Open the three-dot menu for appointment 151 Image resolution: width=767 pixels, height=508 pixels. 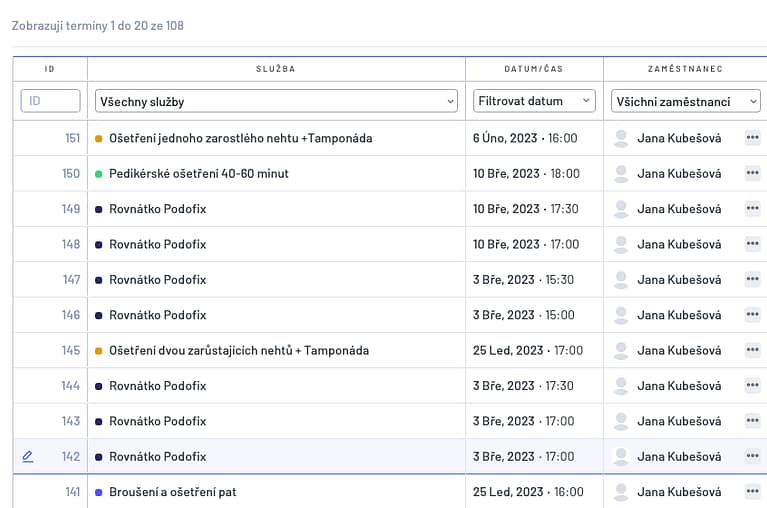[752, 138]
